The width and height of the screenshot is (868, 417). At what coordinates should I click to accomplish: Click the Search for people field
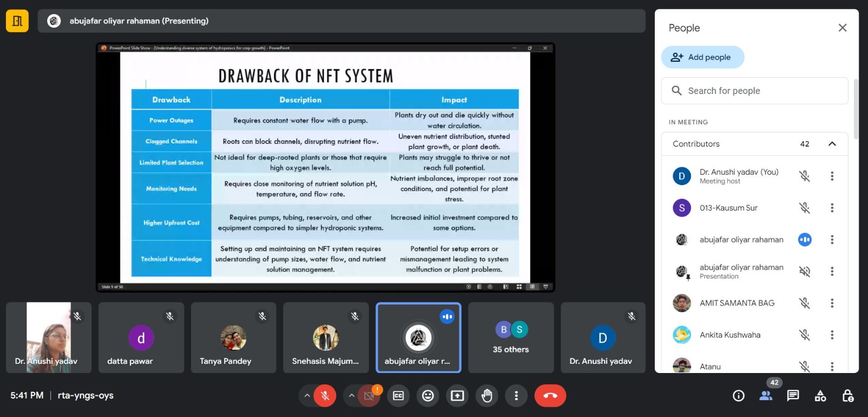[x=754, y=91]
